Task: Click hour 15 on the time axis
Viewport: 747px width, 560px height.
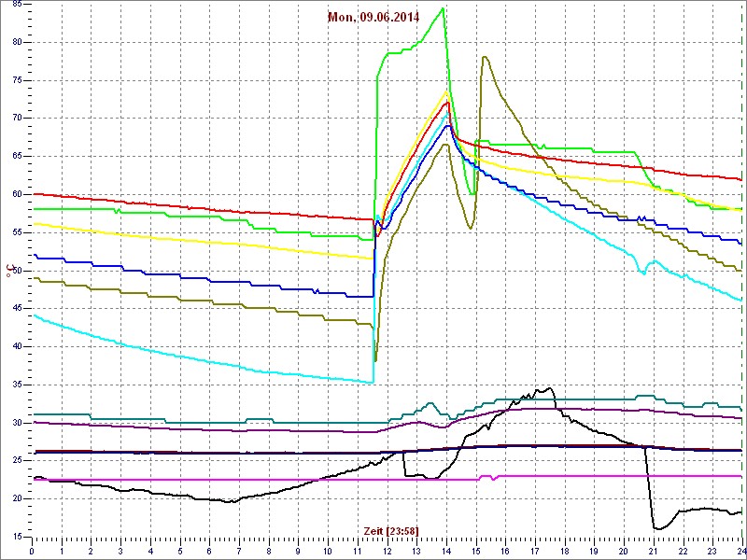Action: pyautogui.click(x=476, y=551)
